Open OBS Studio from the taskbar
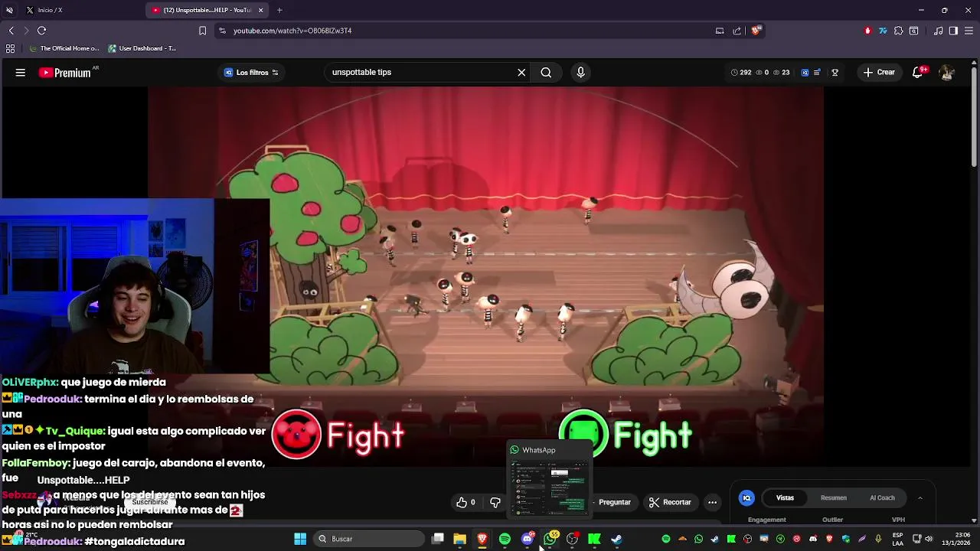 click(x=572, y=540)
